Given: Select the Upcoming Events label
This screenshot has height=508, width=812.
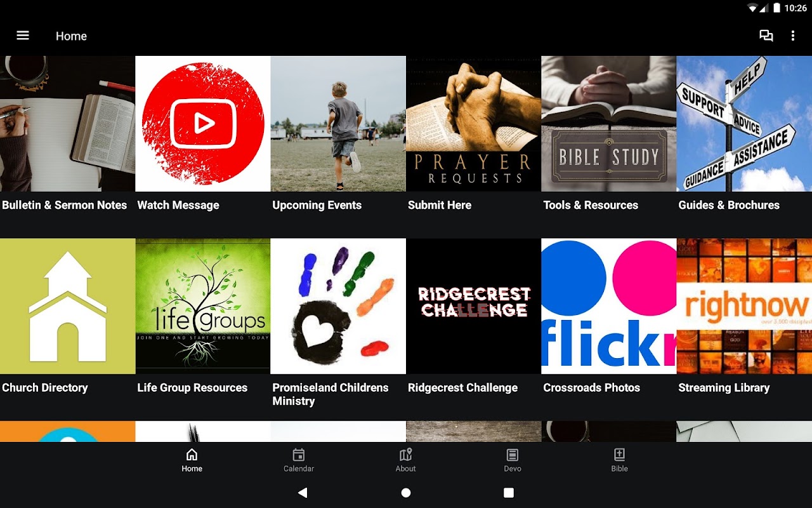Looking at the screenshot, I should [x=317, y=205].
